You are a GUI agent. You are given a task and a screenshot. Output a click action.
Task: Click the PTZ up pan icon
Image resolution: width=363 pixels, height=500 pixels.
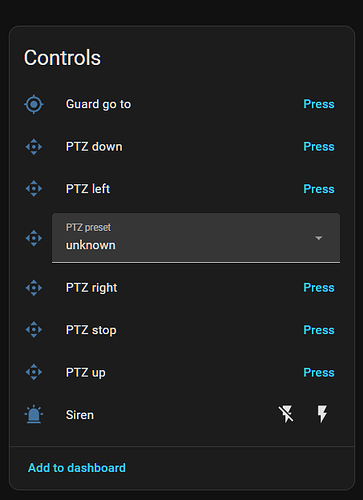pos(34,372)
